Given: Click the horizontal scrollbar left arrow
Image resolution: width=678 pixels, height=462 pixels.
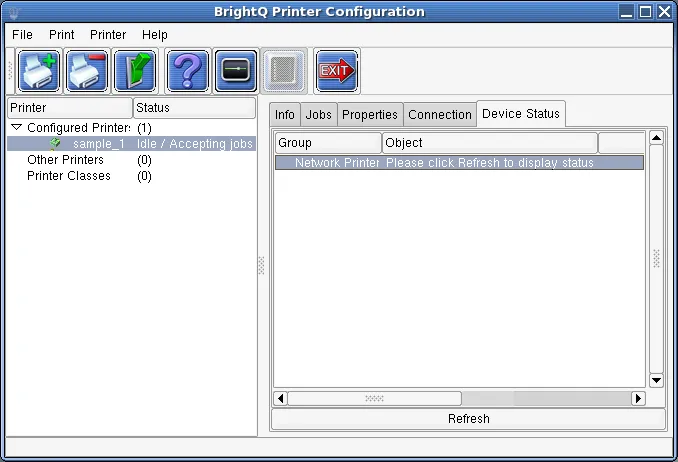Looking at the screenshot, I should click(x=281, y=398).
